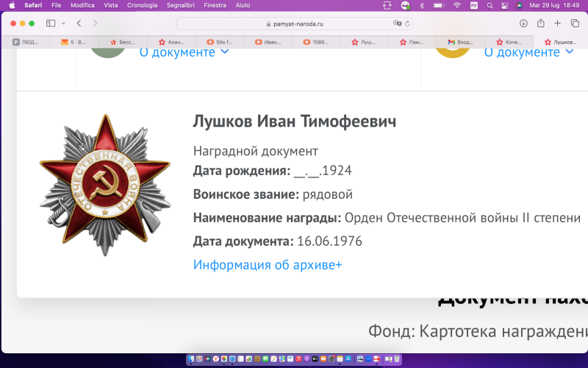Open the Modifica menu
The image size is (588, 368).
82,5
